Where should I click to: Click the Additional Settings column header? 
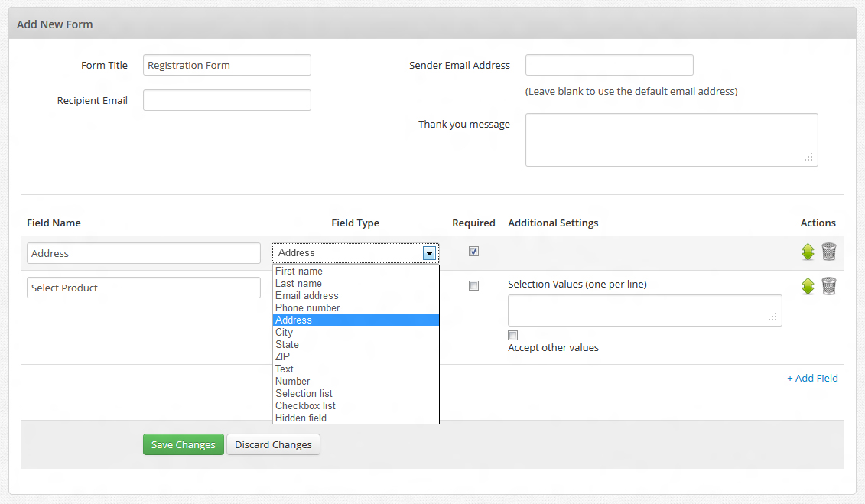point(553,223)
